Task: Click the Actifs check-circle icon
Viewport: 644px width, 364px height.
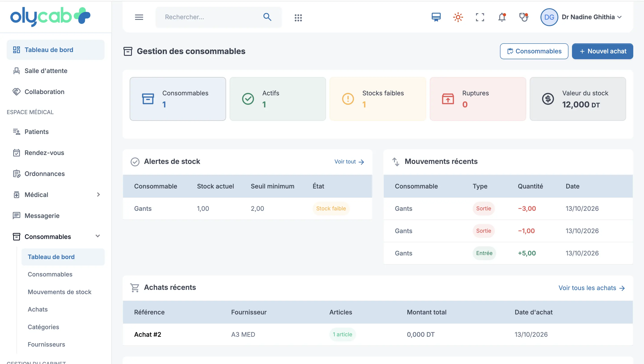Action: [x=248, y=99]
